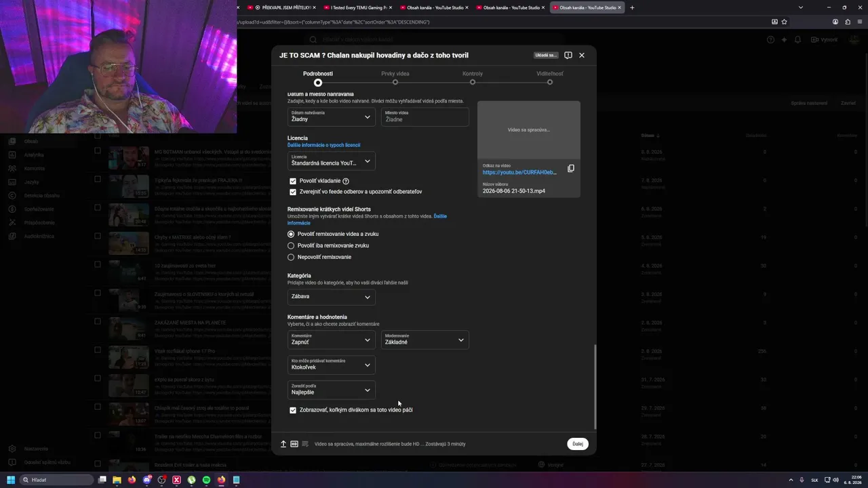Viewport: 868px width, 488px height.
Task: Open the Zoradiť podľa dropdown
Action: (332, 390)
